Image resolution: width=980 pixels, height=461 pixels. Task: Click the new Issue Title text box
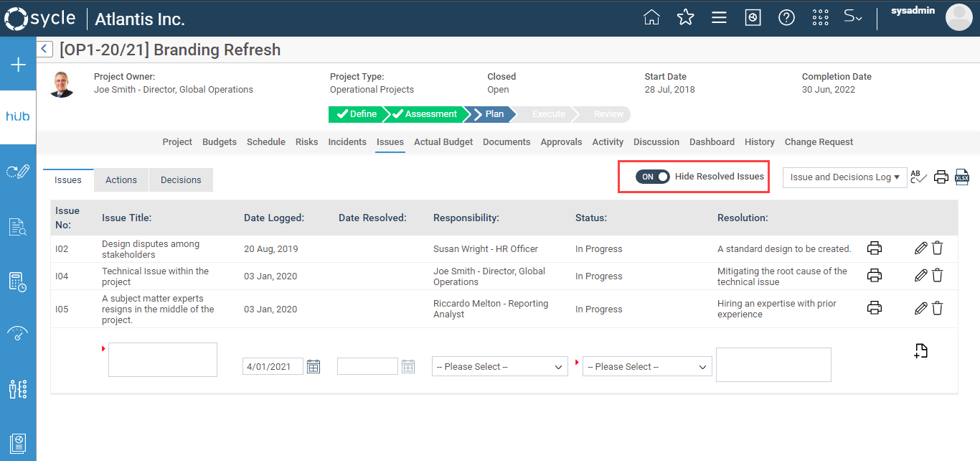coord(163,360)
